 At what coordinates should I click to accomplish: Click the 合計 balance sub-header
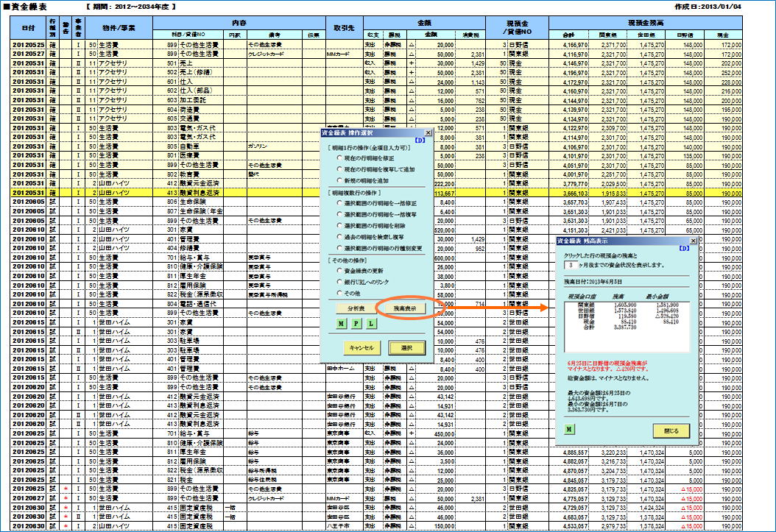click(569, 35)
